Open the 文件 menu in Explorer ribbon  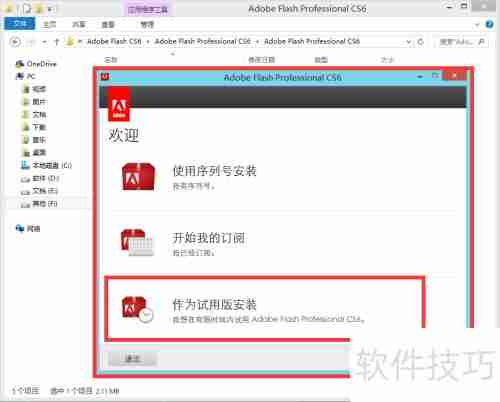20,24
